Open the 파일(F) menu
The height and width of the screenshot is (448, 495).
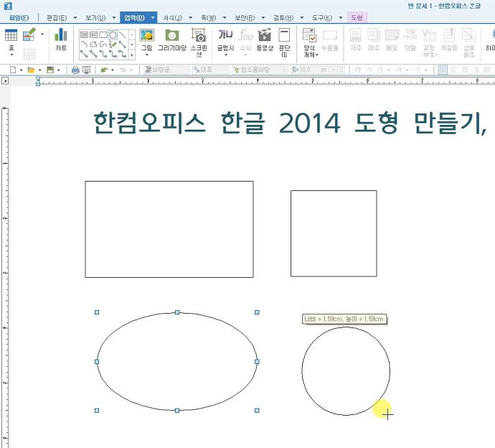19,18
